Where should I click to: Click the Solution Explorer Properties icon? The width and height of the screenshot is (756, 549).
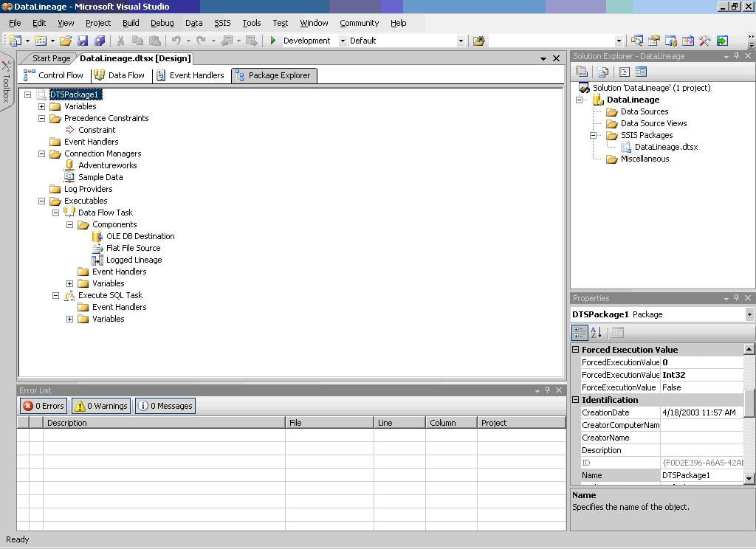[582, 72]
